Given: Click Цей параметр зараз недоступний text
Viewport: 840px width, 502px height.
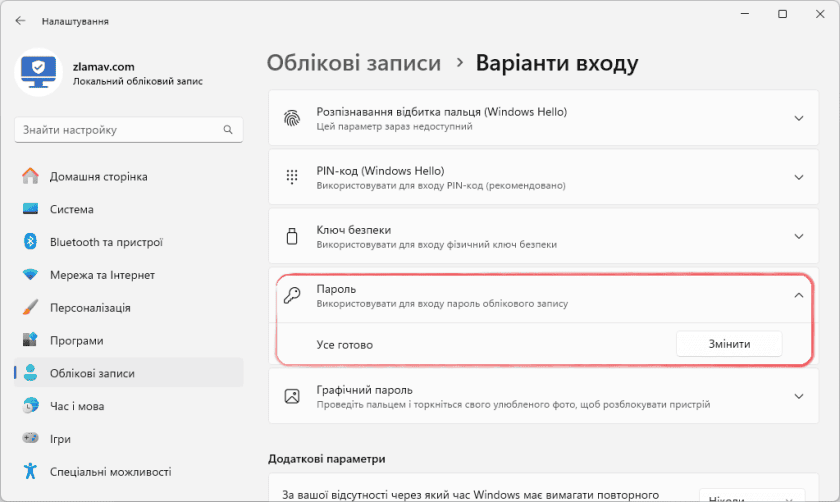Looking at the screenshot, I should pyautogui.click(x=394, y=126).
